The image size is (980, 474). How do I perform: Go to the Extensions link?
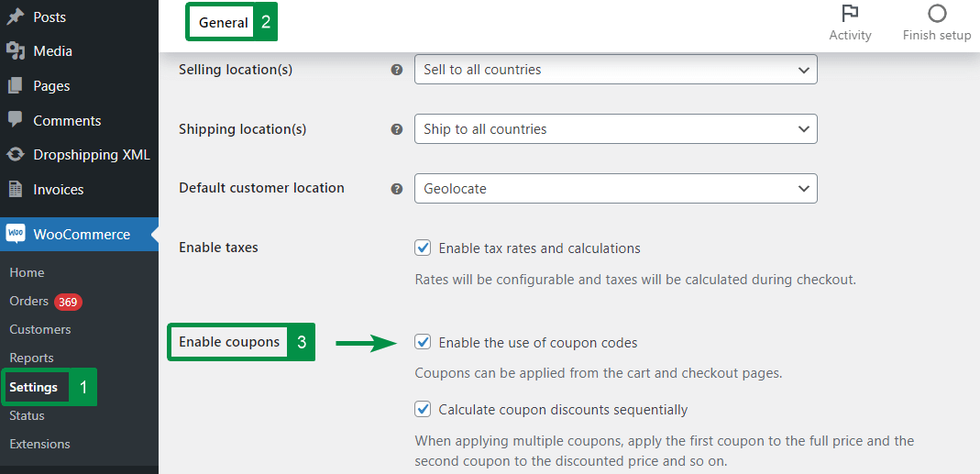[39, 444]
